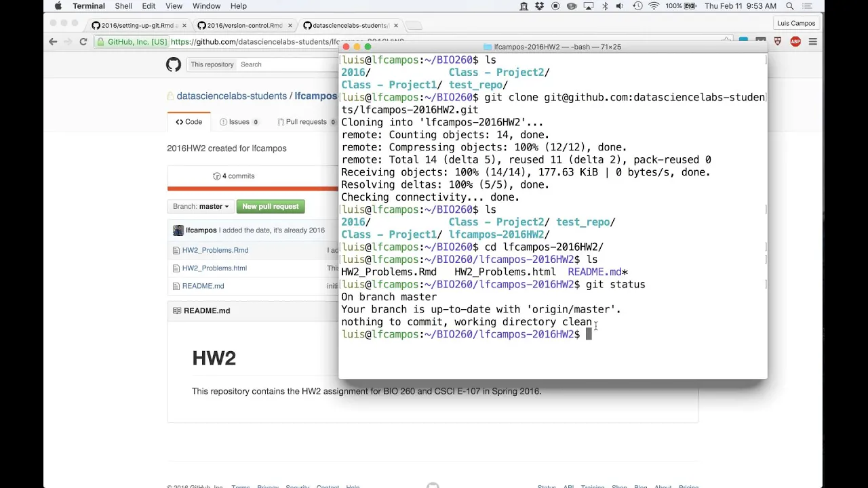
Task: Open Time Machine menu bar icon
Action: tap(637, 6)
